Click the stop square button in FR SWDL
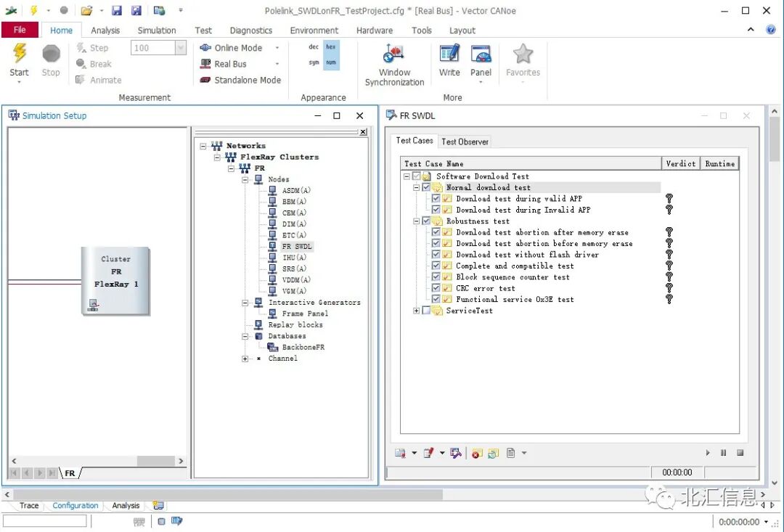Viewport: 784px width, 532px height. tap(740, 452)
